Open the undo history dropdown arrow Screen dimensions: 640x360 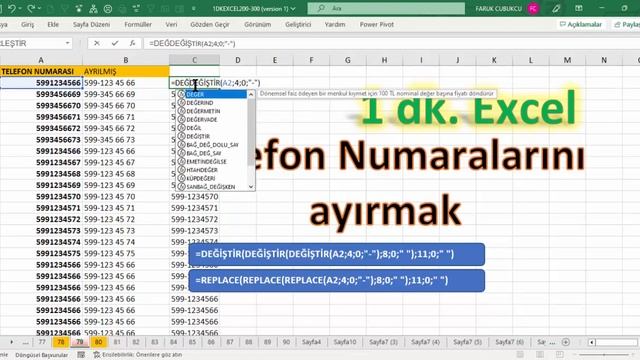point(21,9)
